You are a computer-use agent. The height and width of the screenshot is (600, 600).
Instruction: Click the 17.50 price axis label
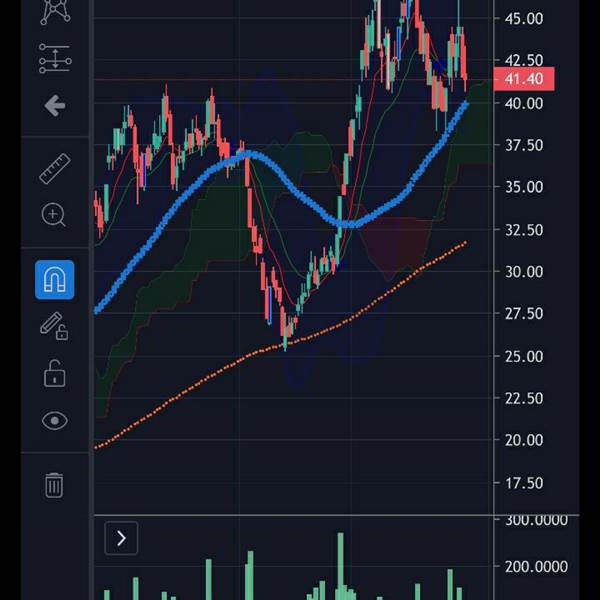point(523,483)
